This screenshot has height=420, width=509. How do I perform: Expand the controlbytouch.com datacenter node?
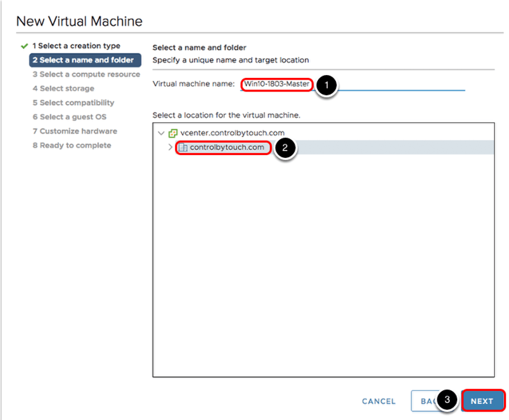[170, 148]
